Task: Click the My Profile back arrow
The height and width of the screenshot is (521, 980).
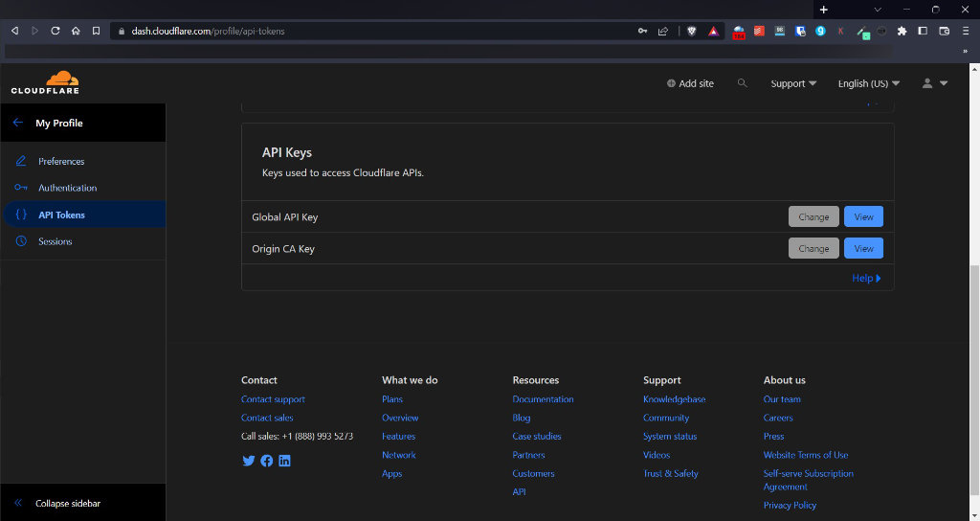Action: coord(17,123)
